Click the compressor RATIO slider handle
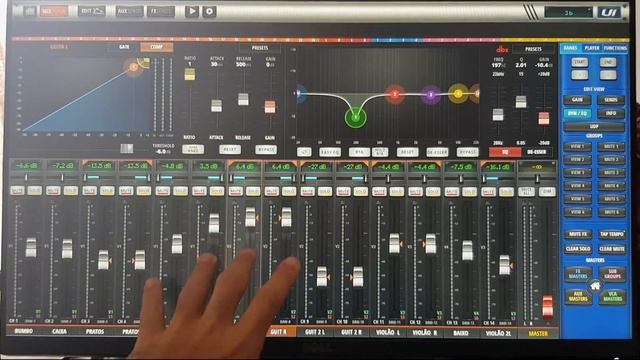640x360 pixels. (x=190, y=74)
